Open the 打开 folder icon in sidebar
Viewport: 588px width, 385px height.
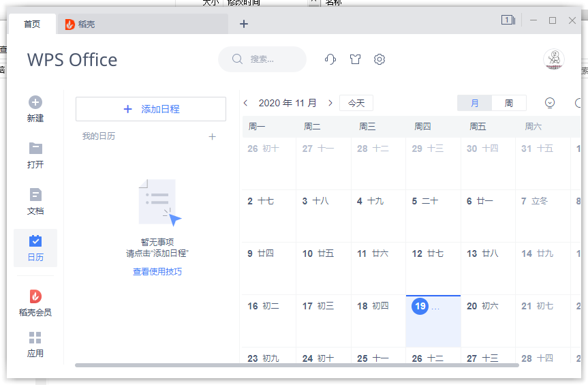coord(35,149)
